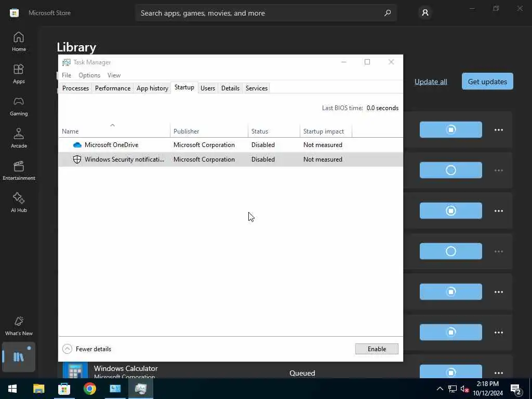
Task: Click the network tray icon
Action: click(453, 389)
